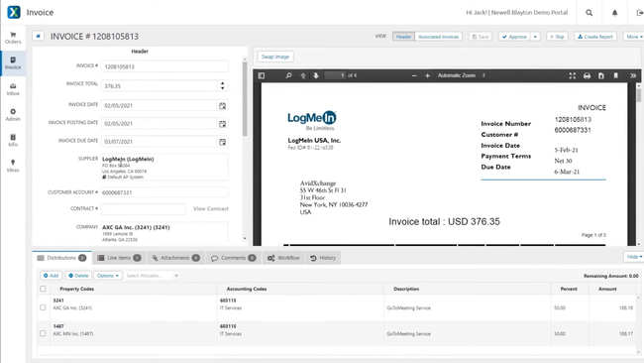Go to previous PDF page arrow
The width and height of the screenshot is (644, 363).
tap(303, 75)
